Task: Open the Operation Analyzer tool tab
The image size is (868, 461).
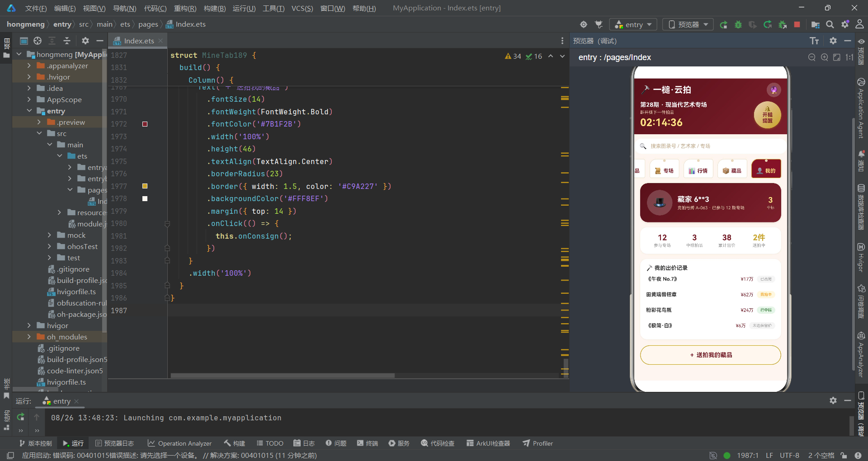Action: (x=179, y=443)
